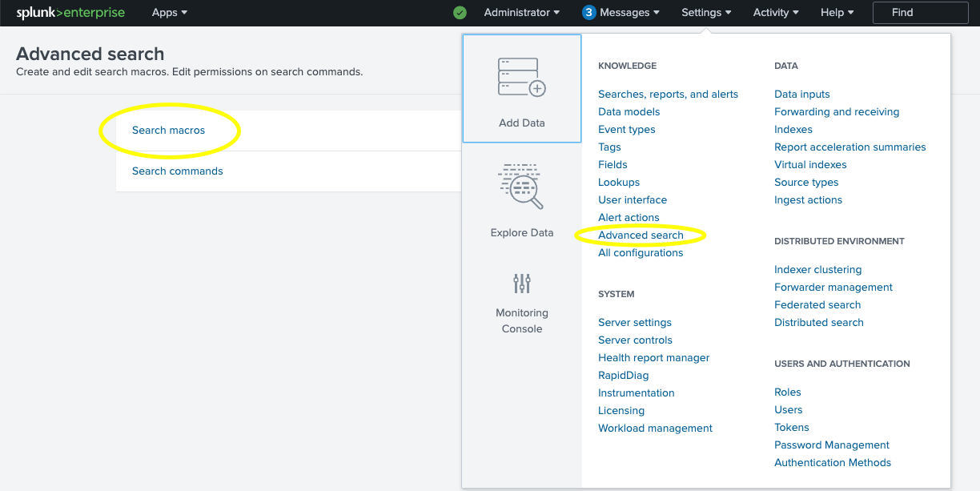Click the Splunk Enterprise logo

(x=70, y=13)
